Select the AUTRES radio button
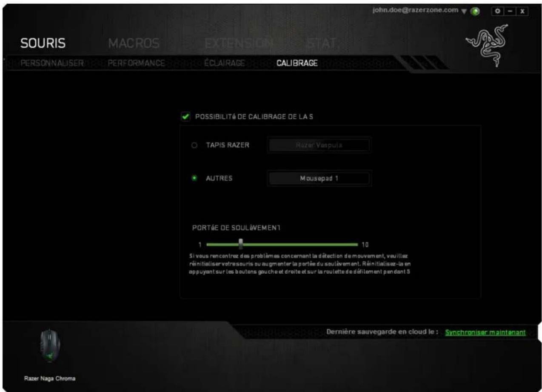 [x=194, y=178]
